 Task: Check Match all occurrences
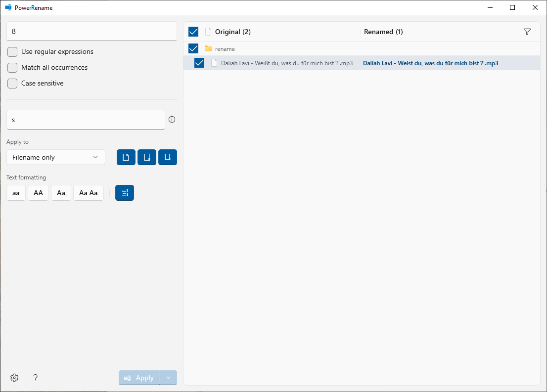tap(12, 67)
